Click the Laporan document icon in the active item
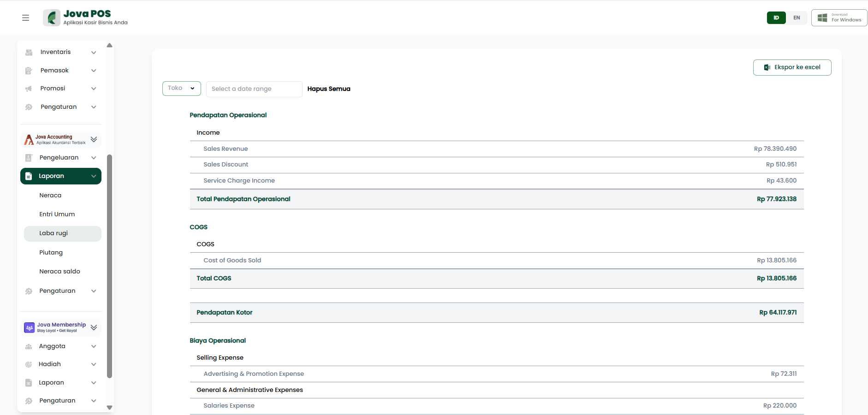The image size is (868, 415). click(x=29, y=176)
